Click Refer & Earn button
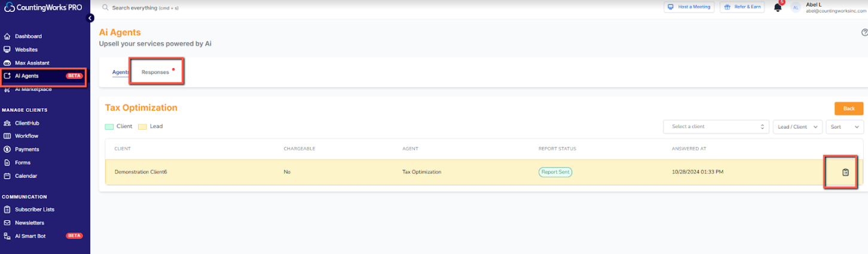 742,7
